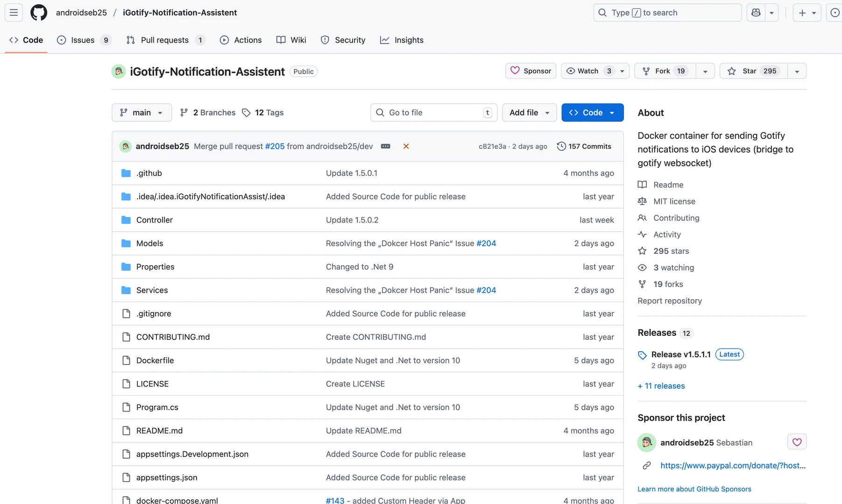Focus the Go to file field
This screenshot has height=504, width=842.
(x=434, y=112)
